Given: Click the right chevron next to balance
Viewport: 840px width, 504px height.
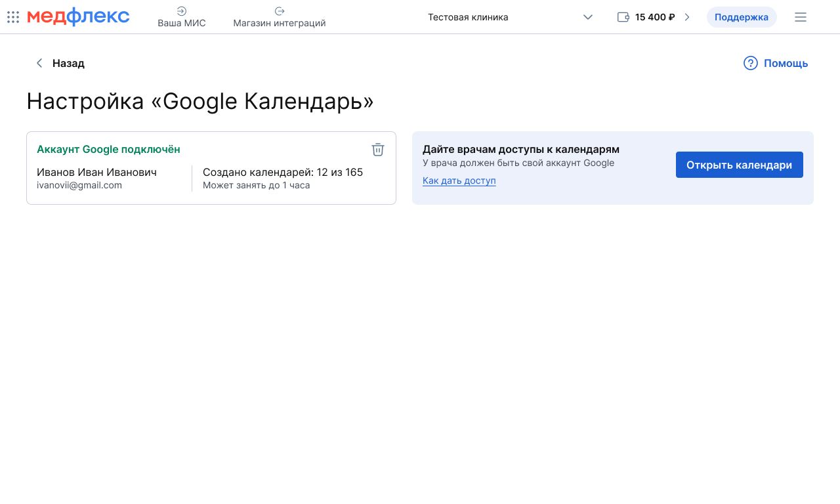Looking at the screenshot, I should tap(687, 17).
